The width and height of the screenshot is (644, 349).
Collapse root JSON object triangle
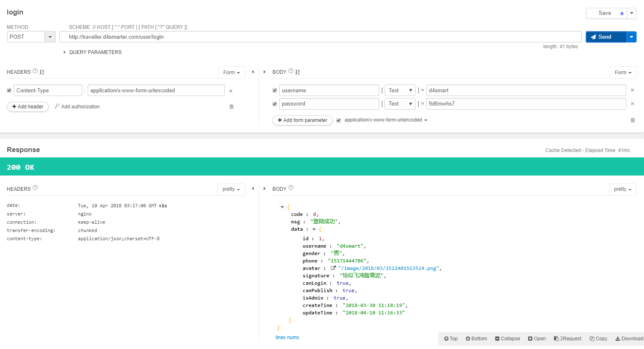(282, 207)
